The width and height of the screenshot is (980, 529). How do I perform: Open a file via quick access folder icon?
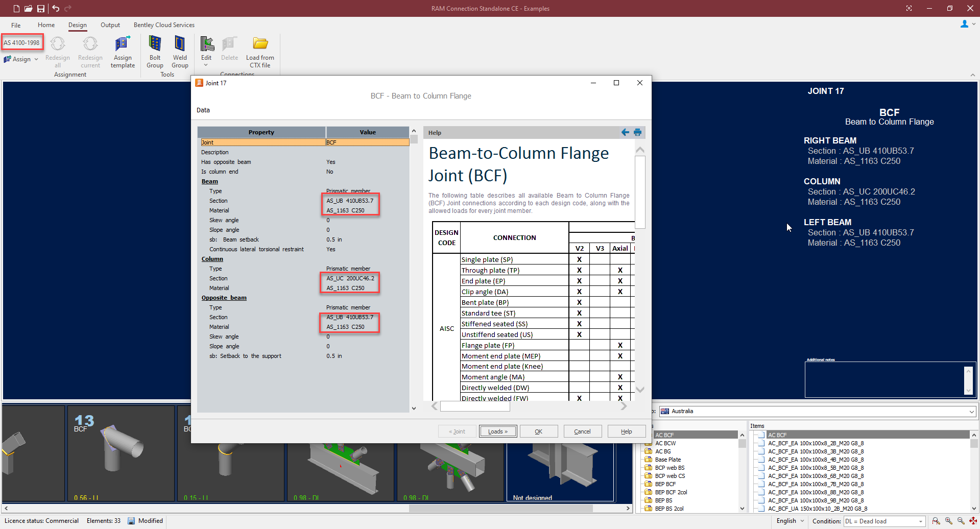[x=29, y=8]
